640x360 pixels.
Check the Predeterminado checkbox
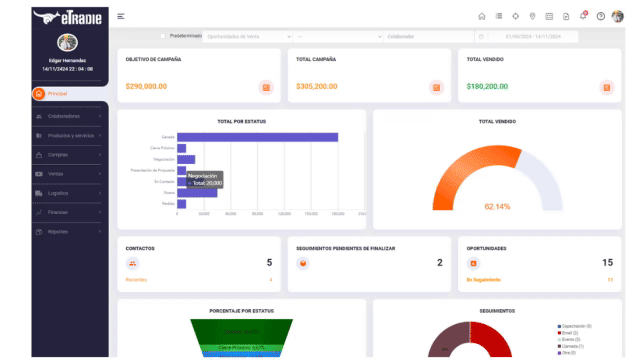(163, 36)
